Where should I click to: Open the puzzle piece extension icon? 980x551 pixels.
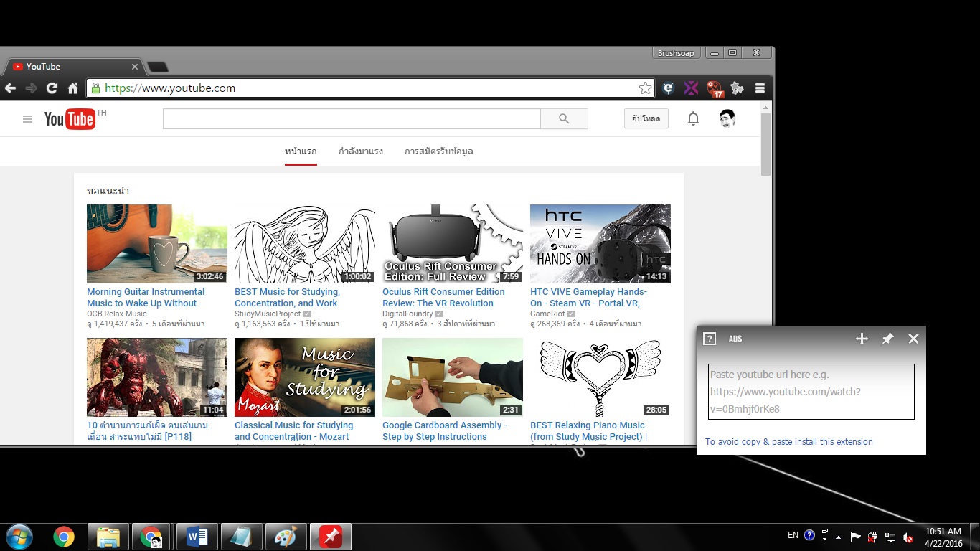pos(738,88)
